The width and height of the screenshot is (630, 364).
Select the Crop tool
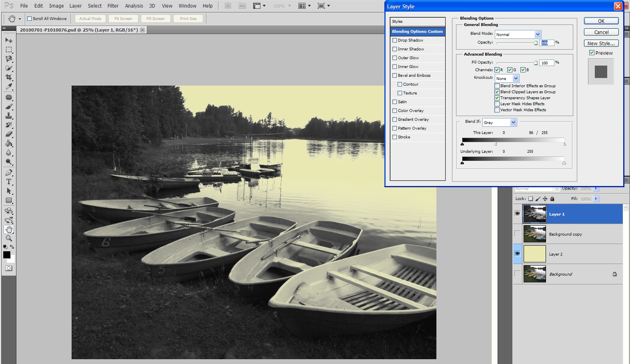pos(9,77)
